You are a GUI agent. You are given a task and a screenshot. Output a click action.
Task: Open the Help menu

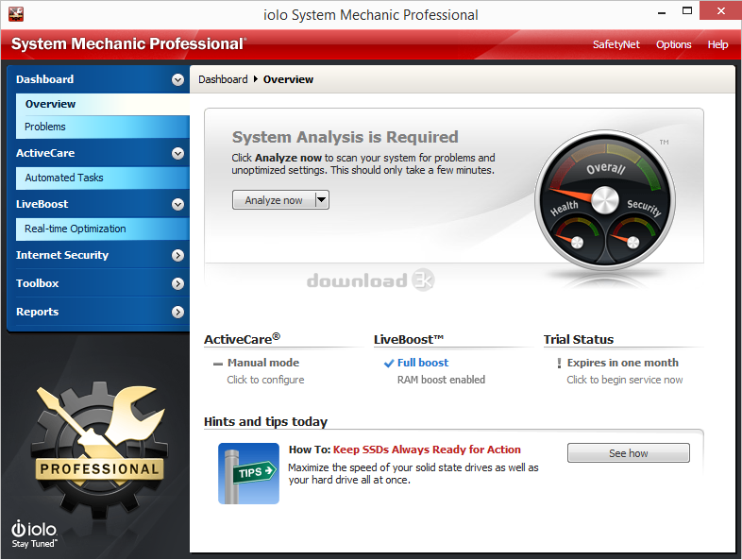pos(717,44)
